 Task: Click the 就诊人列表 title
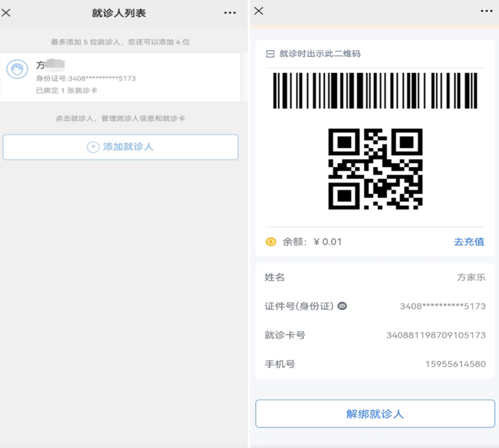coord(119,13)
